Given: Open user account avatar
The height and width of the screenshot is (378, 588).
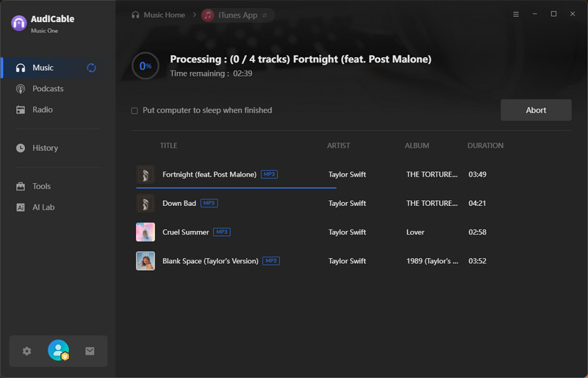Looking at the screenshot, I should [x=59, y=351].
